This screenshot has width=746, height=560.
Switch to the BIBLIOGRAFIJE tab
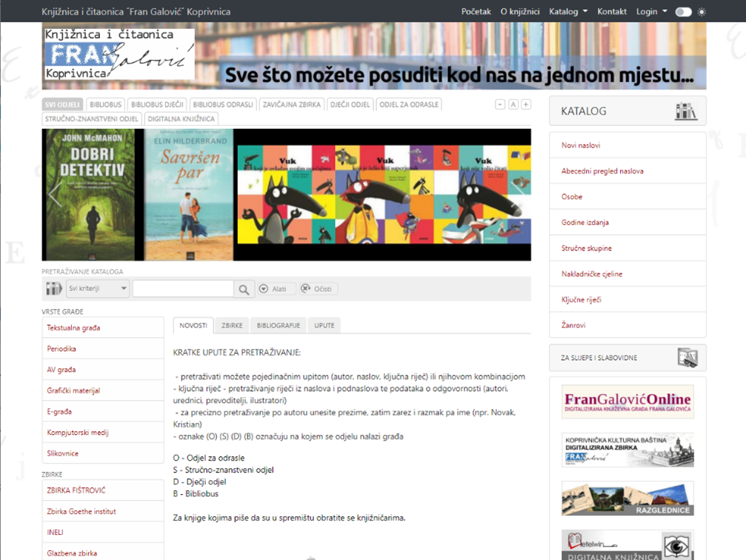279,325
